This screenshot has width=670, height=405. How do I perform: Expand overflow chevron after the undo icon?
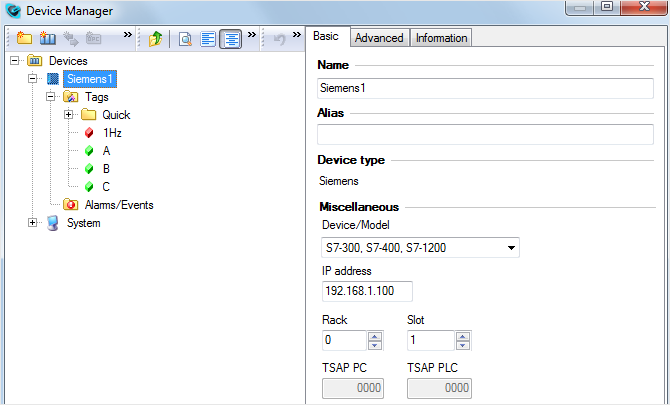point(297,35)
